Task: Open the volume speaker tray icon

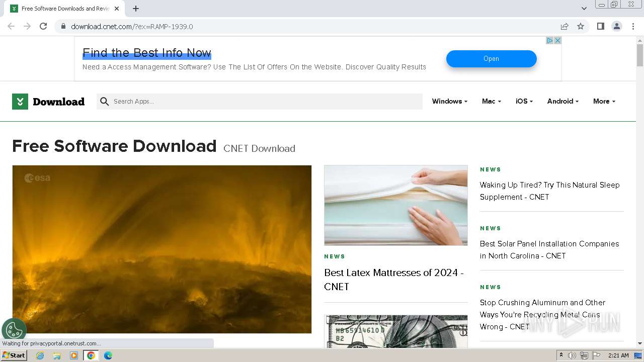Action: tap(572, 355)
